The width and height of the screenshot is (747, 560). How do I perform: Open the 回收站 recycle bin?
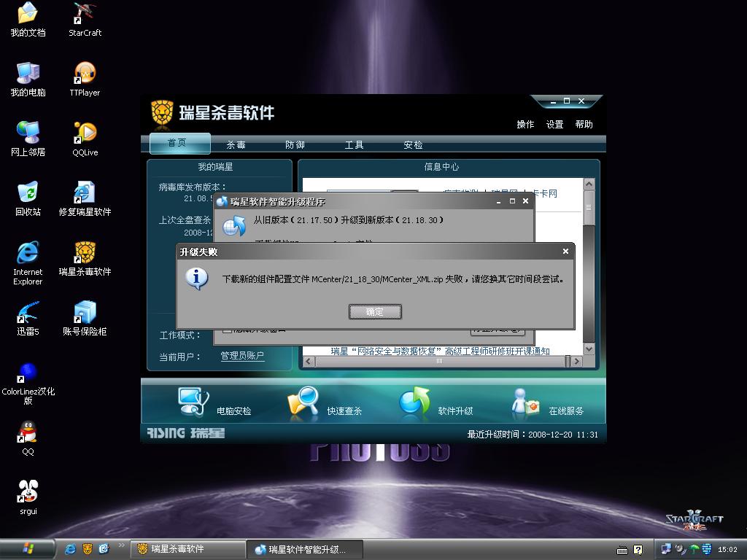pyautogui.click(x=28, y=198)
